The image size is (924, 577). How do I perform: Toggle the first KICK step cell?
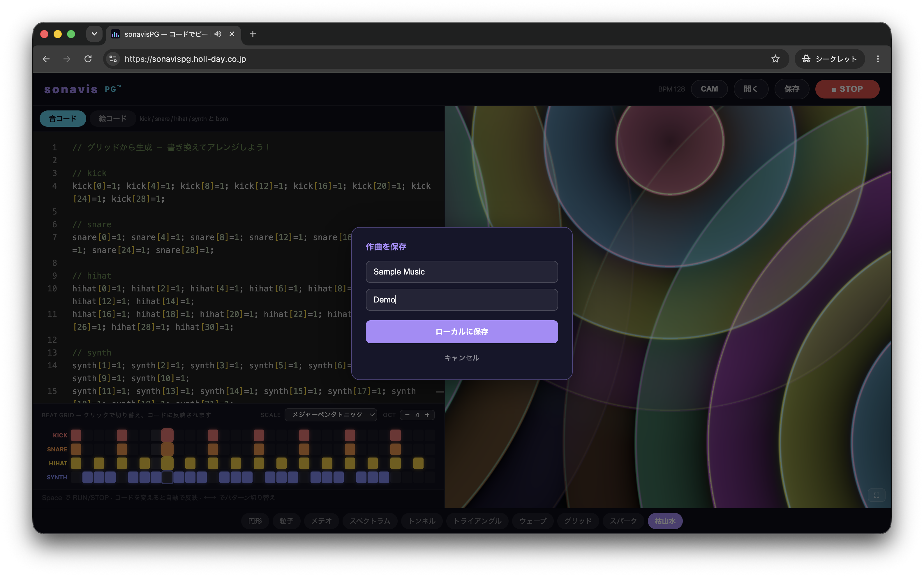coord(76,435)
